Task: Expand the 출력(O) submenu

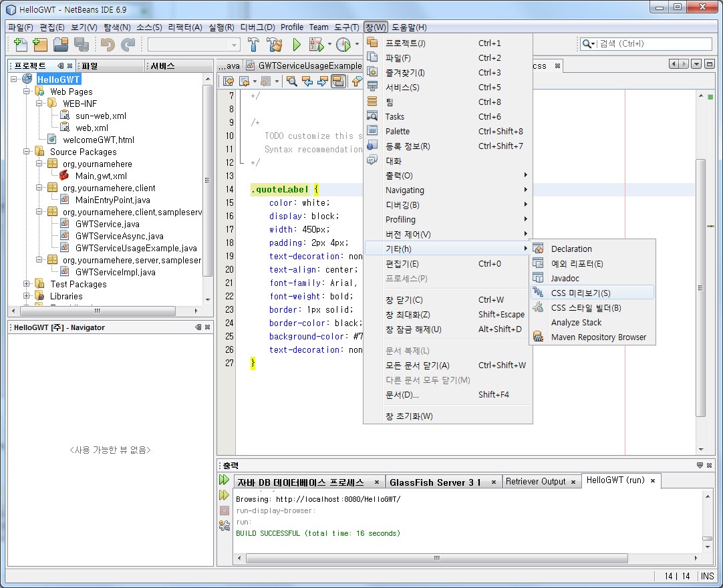Action: click(x=448, y=175)
